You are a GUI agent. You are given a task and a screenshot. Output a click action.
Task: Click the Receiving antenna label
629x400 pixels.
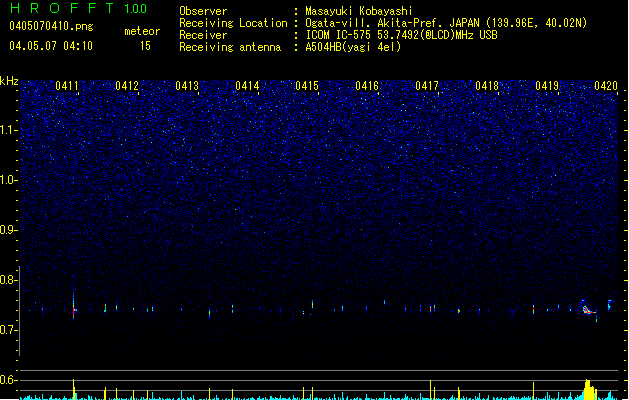tap(230, 47)
